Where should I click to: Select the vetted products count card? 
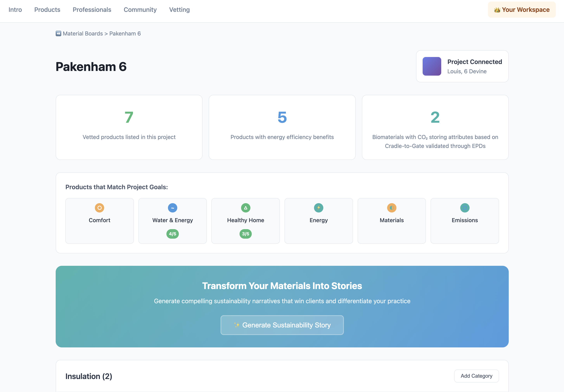pyautogui.click(x=129, y=127)
